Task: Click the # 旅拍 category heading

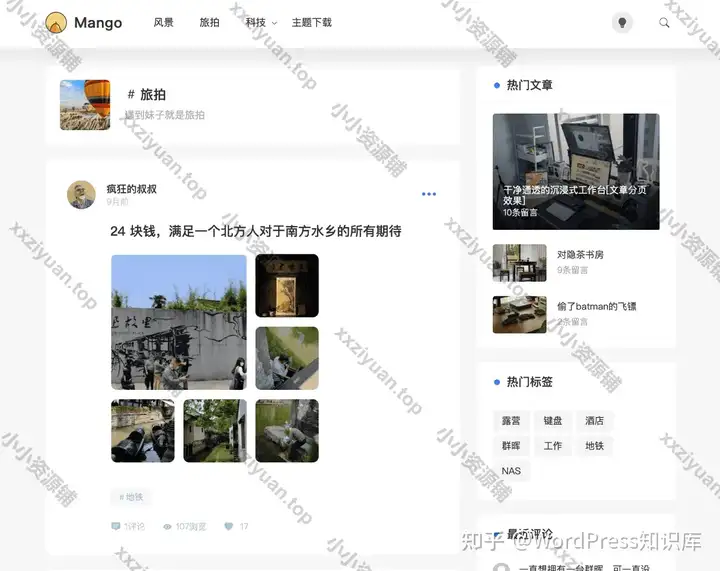Action: (146, 95)
